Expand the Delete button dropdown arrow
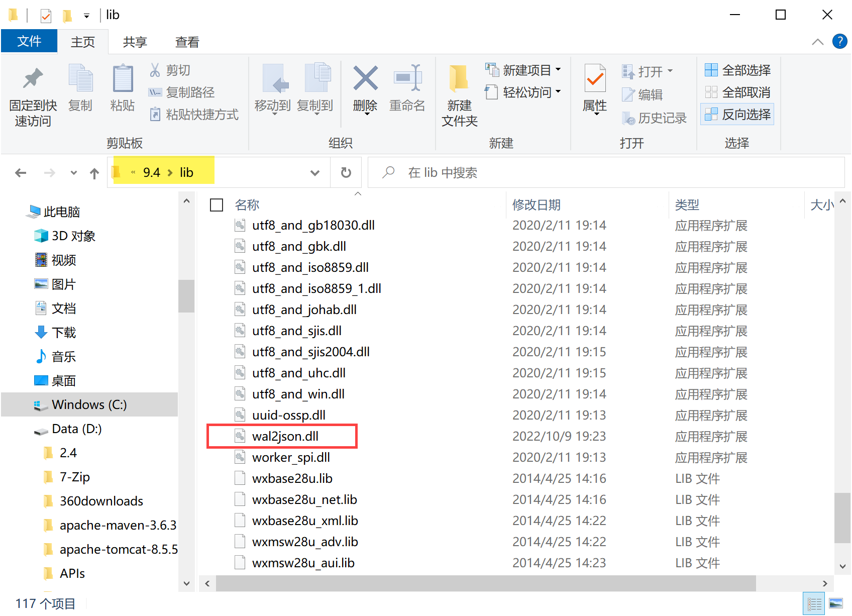This screenshot has width=852, height=616. pos(367,115)
